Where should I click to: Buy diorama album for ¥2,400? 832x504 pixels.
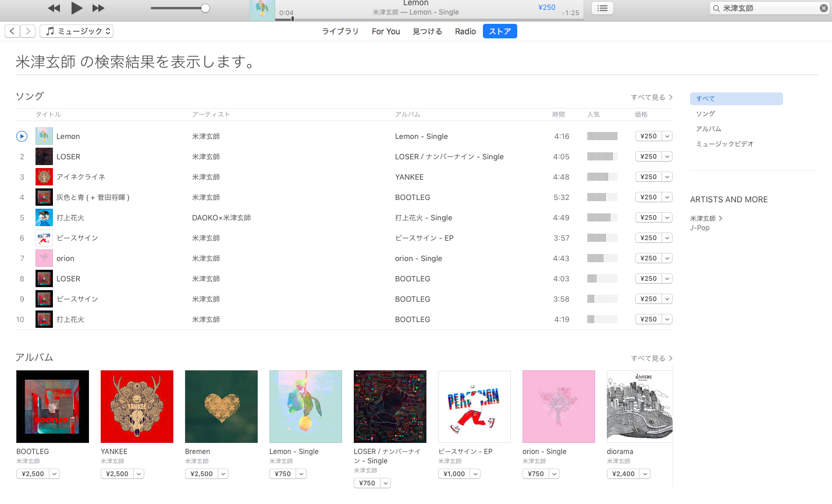pos(623,474)
